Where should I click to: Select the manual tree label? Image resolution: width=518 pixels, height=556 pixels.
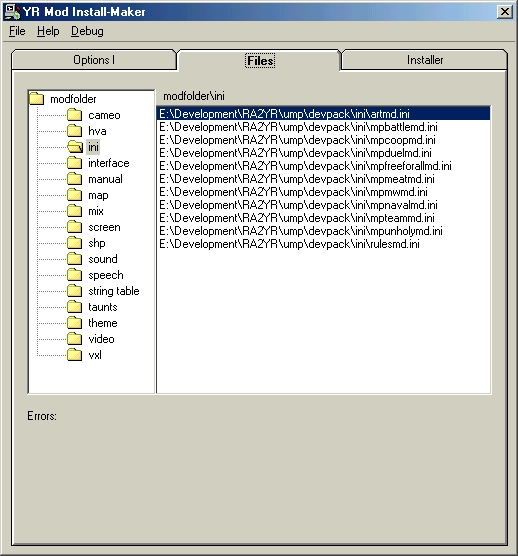pyautogui.click(x=105, y=179)
